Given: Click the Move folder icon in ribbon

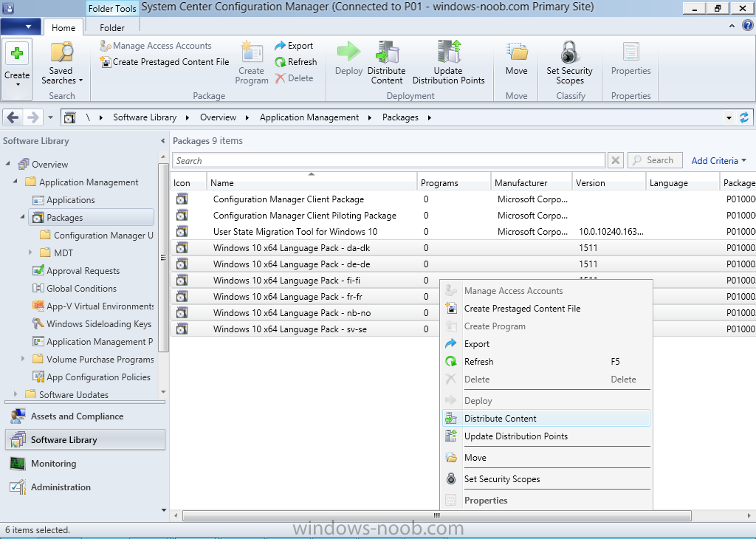Looking at the screenshot, I should pos(517,52).
